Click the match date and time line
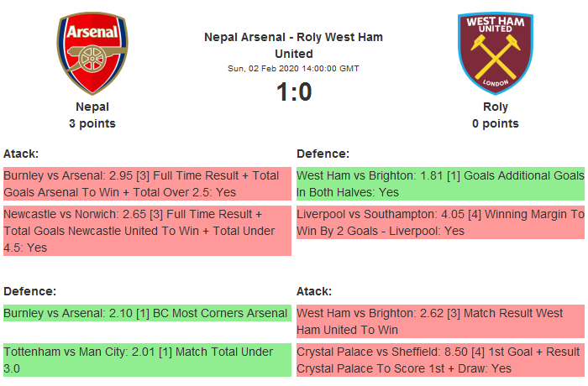 point(293,68)
